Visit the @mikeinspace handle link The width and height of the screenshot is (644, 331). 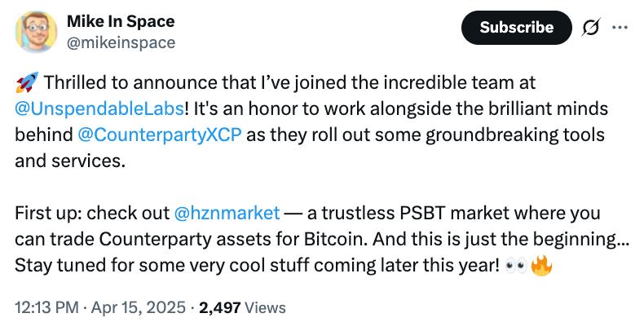tap(121, 42)
